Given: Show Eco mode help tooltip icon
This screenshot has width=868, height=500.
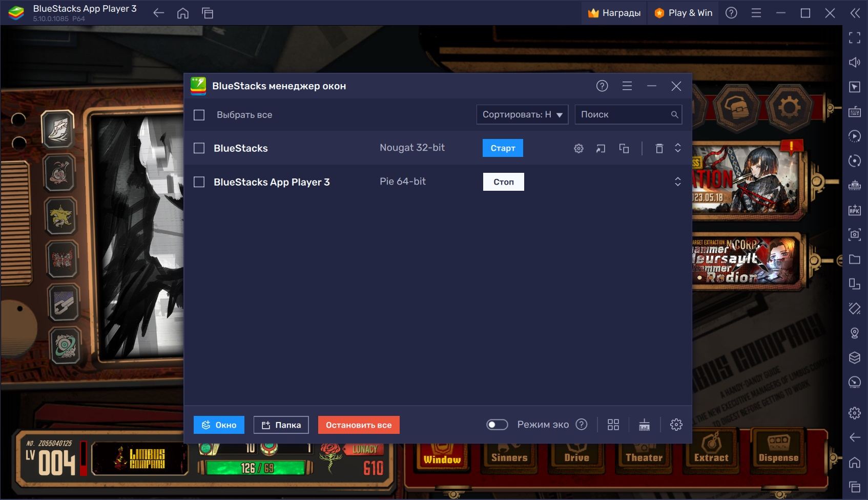Looking at the screenshot, I should [581, 425].
